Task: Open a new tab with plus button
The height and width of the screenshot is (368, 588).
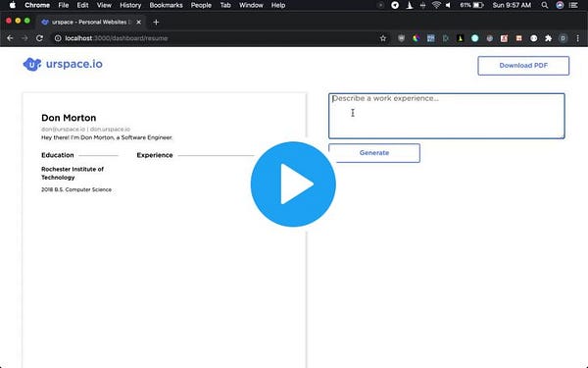Action: [x=156, y=23]
